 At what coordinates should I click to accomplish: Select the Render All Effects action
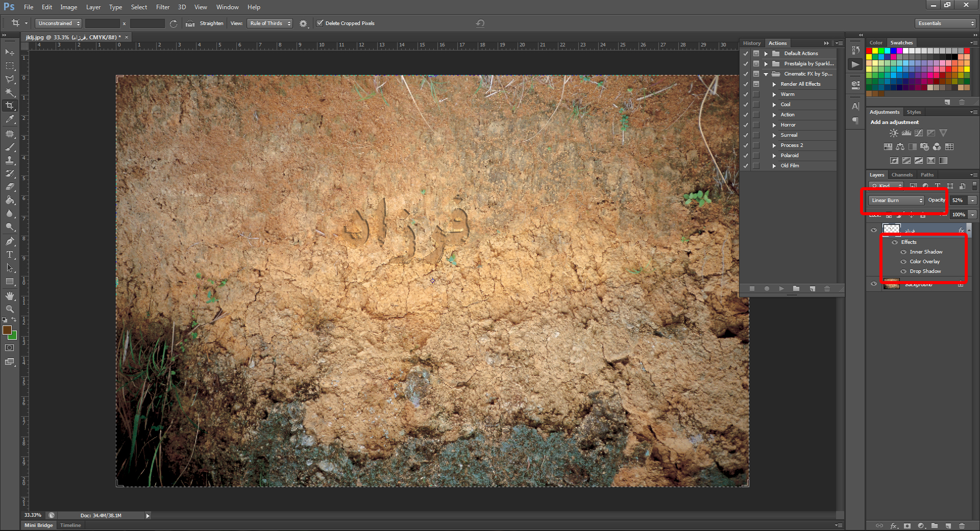pyautogui.click(x=800, y=84)
